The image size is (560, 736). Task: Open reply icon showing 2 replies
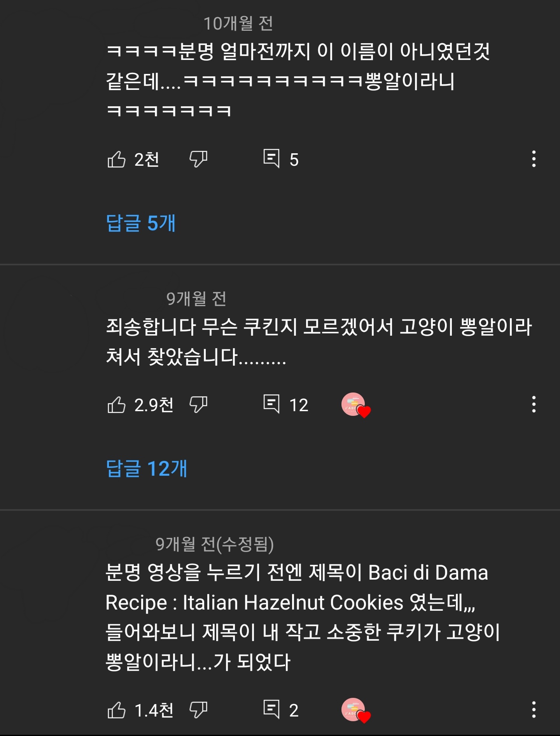click(x=271, y=710)
